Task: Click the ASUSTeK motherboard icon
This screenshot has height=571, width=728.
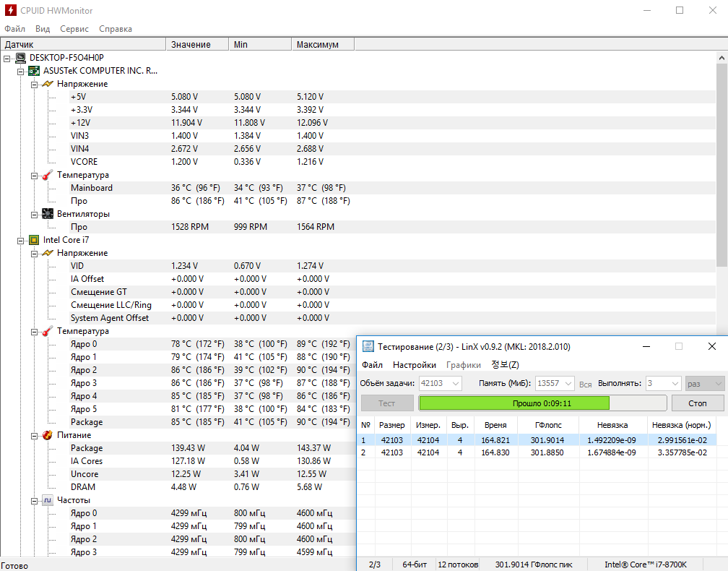Action: click(x=34, y=71)
